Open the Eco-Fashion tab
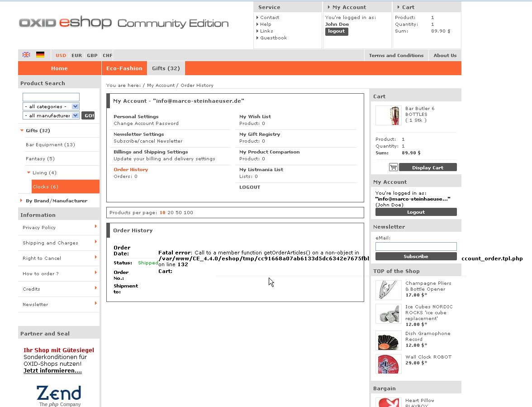 point(124,68)
